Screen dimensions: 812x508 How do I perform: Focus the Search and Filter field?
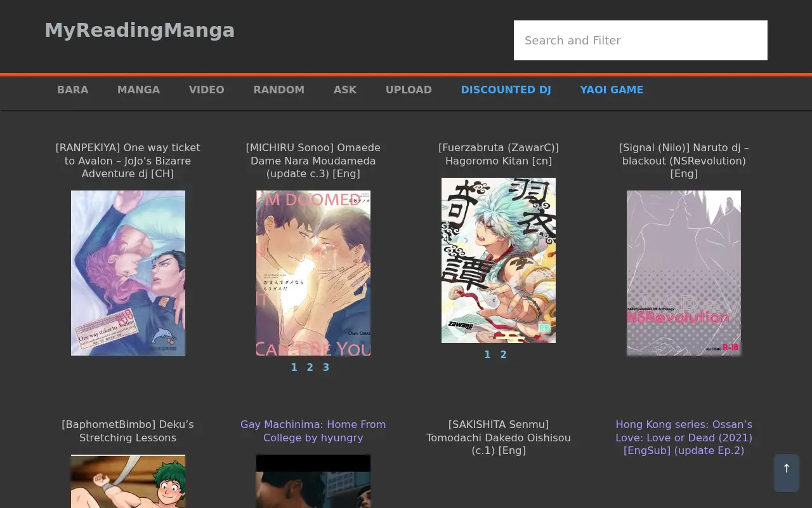click(x=641, y=40)
